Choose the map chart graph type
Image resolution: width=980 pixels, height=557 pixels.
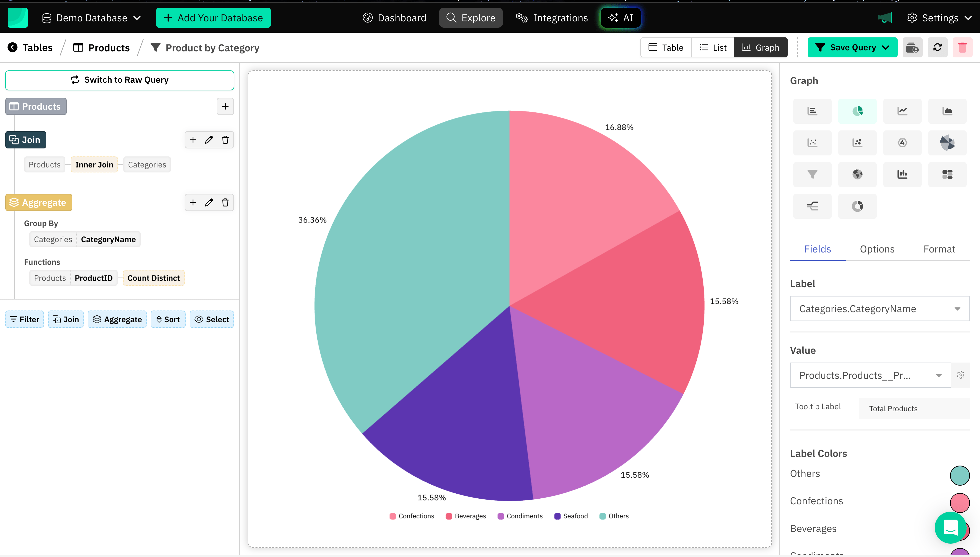[857, 174]
